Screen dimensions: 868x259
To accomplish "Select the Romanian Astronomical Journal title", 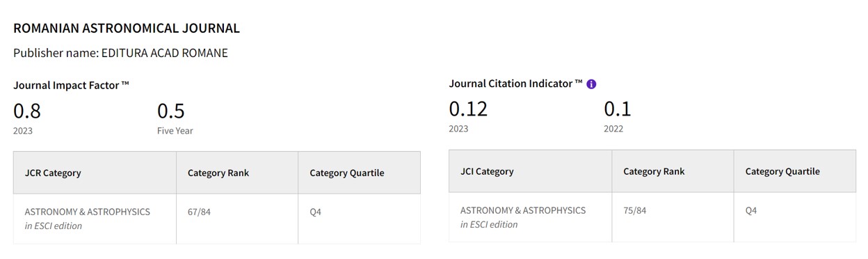I will coord(127,29).
